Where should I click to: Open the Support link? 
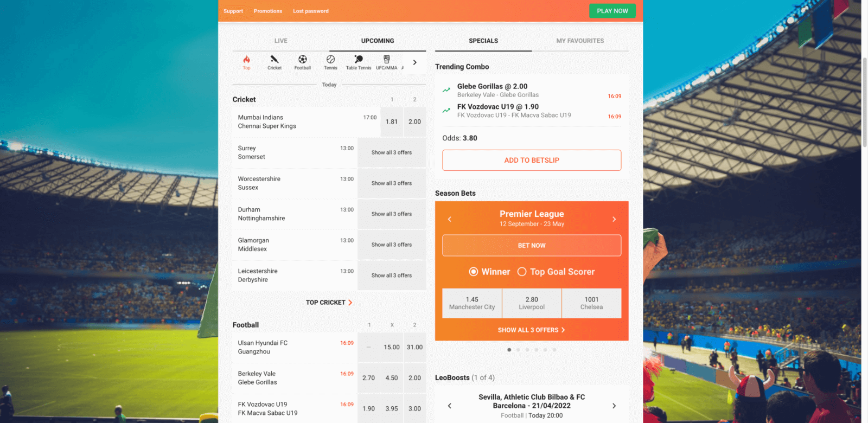click(x=233, y=11)
